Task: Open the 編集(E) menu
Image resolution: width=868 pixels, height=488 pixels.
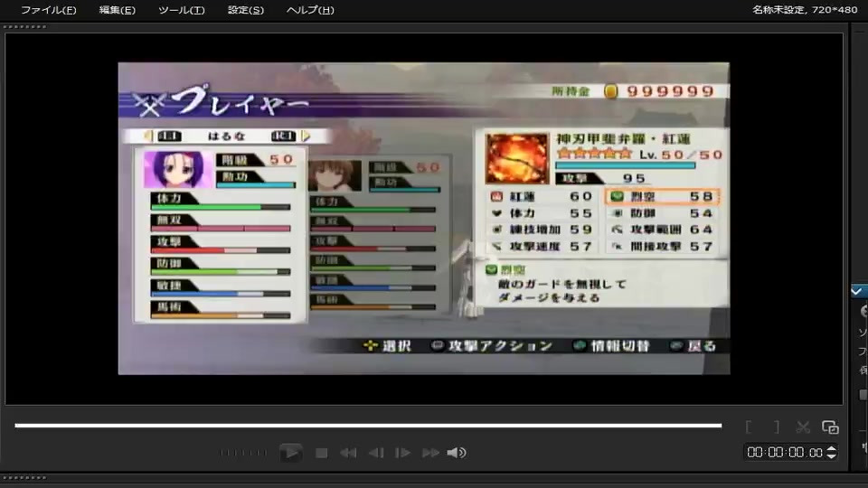Action: pyautogui.click(x=117, y=10)
